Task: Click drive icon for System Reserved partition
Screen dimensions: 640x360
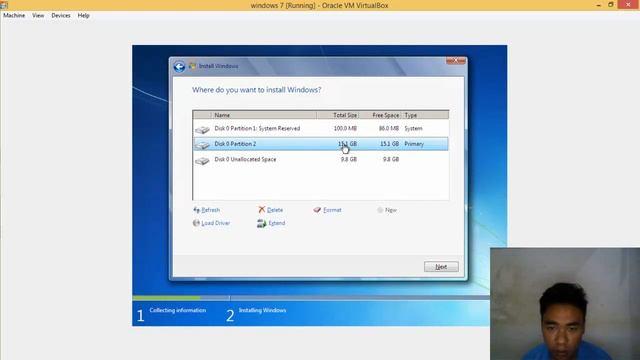Action: [202, 129]
